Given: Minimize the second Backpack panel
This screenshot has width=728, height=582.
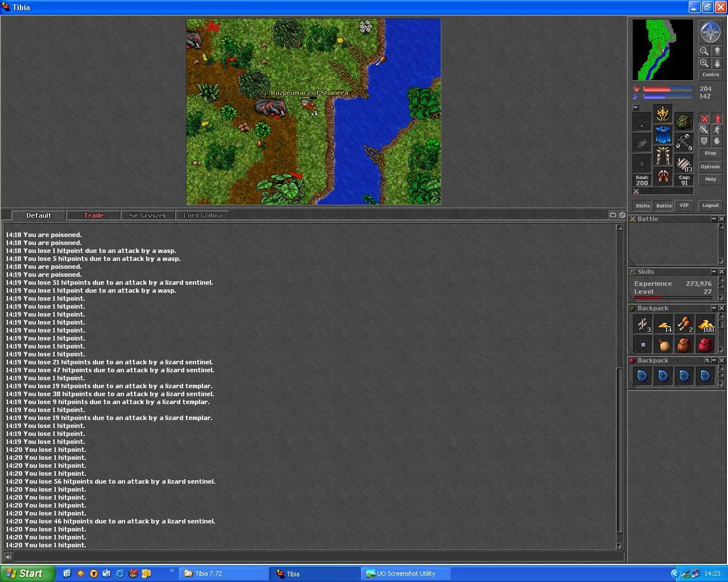Looking at the screenshot, I should point(714,360).
